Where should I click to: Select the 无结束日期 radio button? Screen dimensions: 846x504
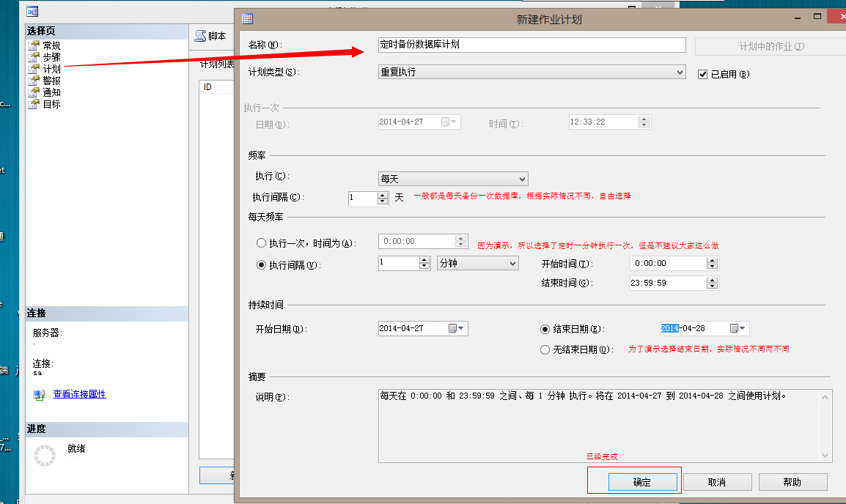pos(545,350)
